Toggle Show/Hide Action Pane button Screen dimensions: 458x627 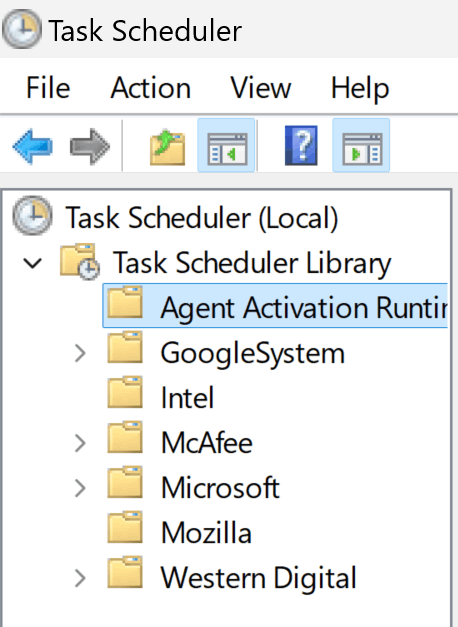[361, 145]
